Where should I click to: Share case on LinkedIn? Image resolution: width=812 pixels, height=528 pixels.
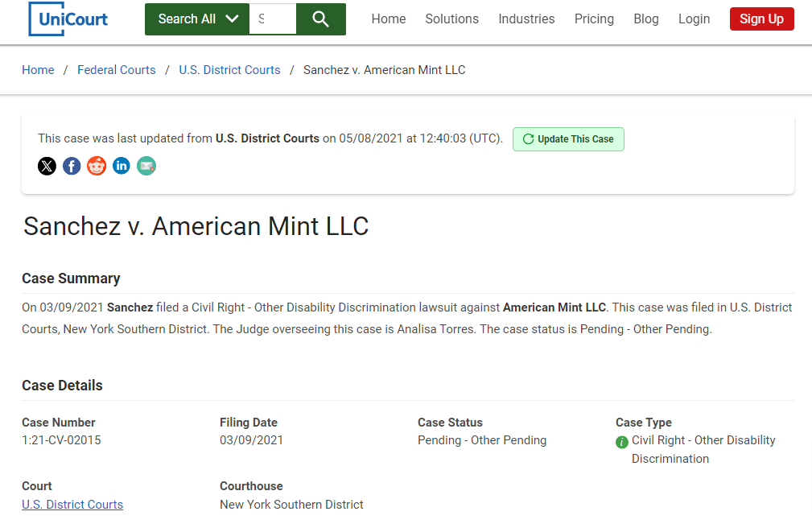[122, 166]
